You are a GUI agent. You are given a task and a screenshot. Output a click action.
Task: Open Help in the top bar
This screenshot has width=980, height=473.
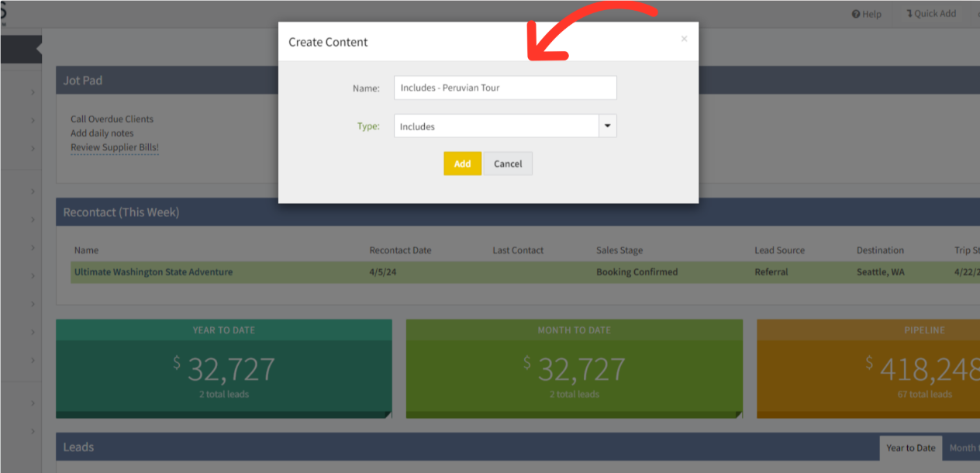coord(866,14)
